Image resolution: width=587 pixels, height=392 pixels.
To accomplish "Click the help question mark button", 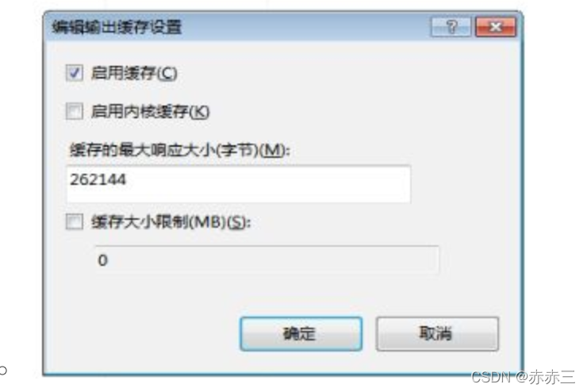I will (x=451, y=27).
